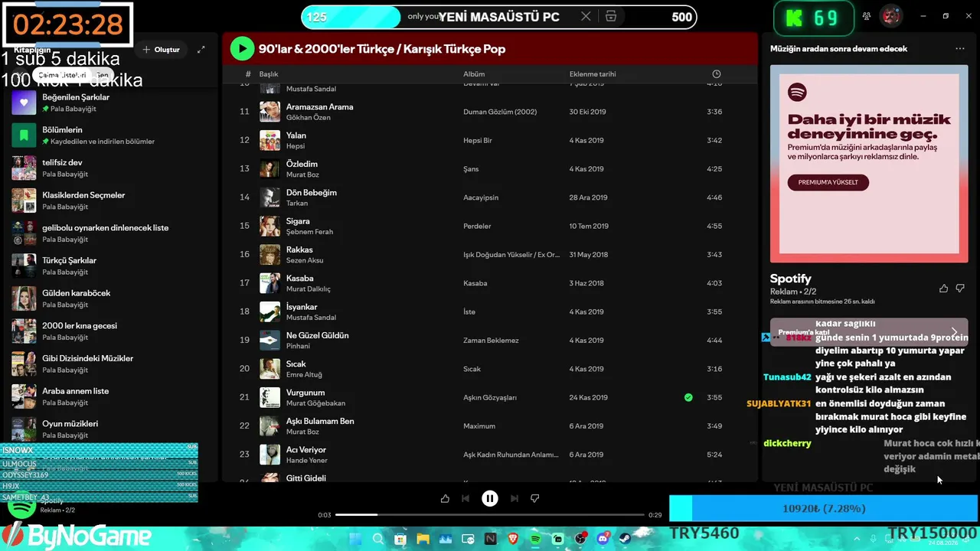Open Brave browser from the taskbar
This screenshot has width=980, height=551.
(513, 539)
